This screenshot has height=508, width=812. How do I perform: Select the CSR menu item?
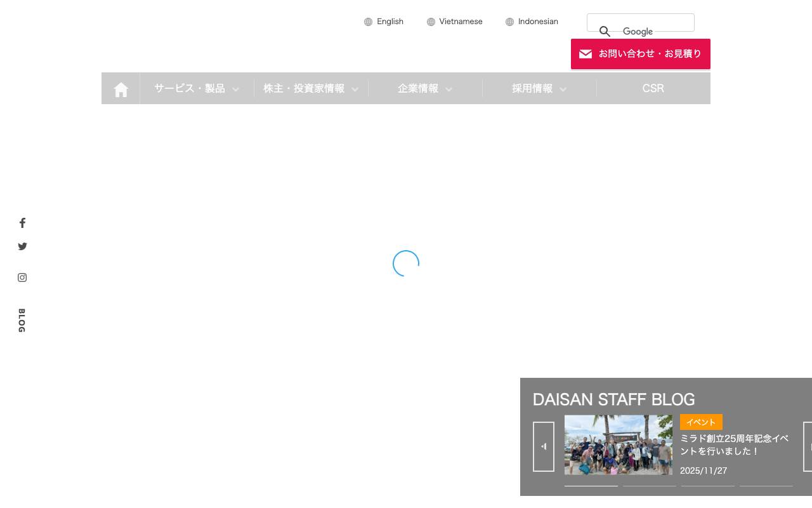[x=653, y=88]
